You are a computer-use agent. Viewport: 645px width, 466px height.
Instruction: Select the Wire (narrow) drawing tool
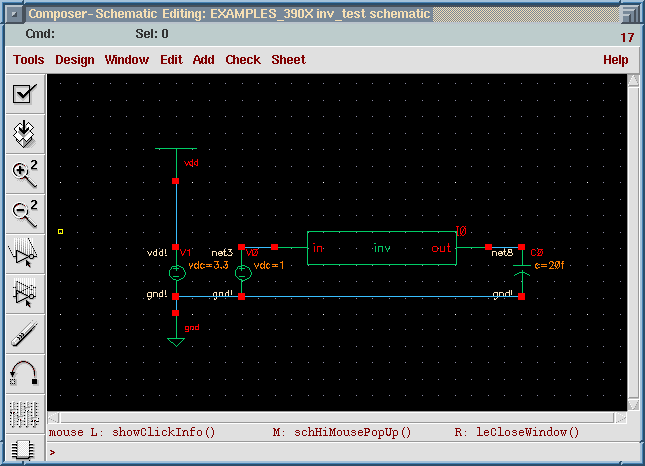click(25, 333)
